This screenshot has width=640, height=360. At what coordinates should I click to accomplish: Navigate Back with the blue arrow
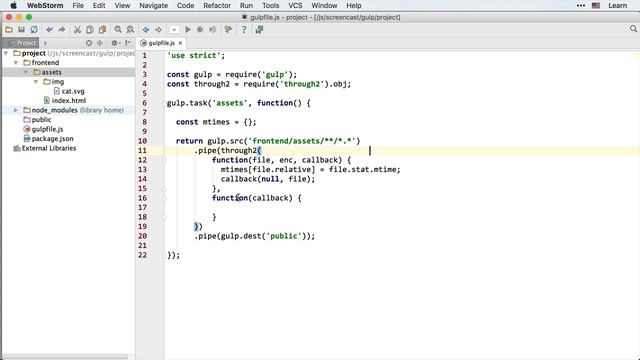tap(146, 30)
